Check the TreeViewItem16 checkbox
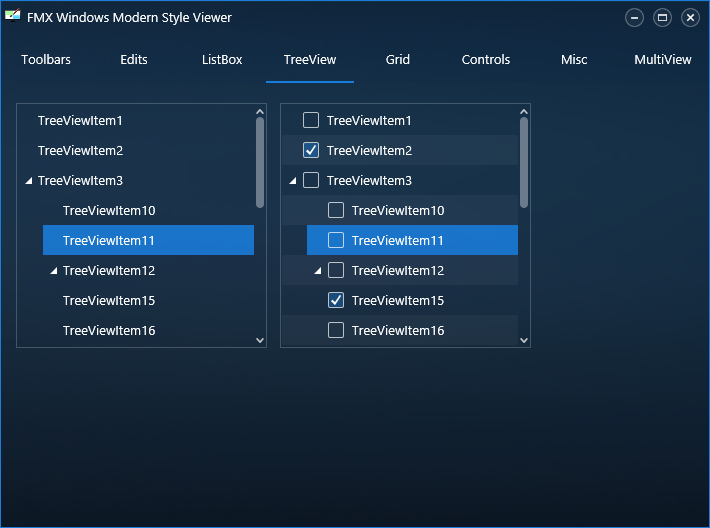The image size is (710, 528). (336, 330)
